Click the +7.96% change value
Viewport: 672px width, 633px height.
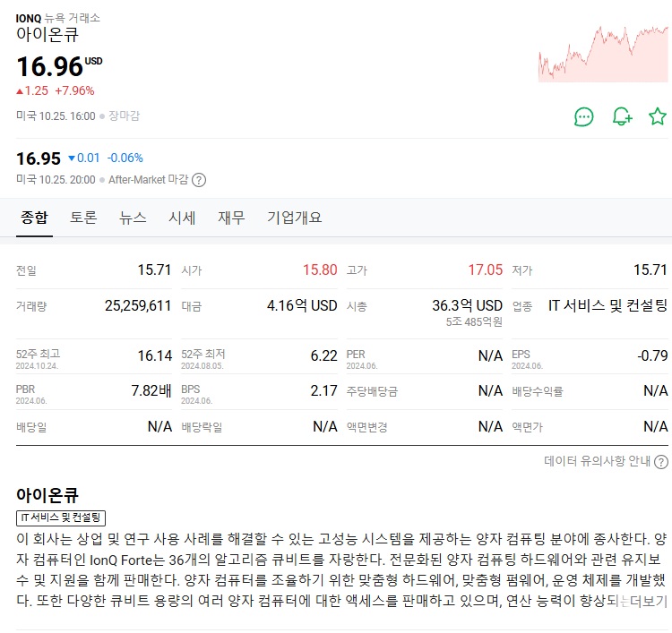[x=74, y=90]
